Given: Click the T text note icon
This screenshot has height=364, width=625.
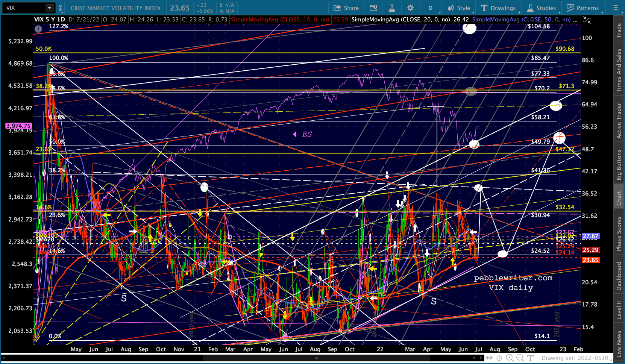Looking at the screenshot, I should pyautogui.click(x=530, y=358).
